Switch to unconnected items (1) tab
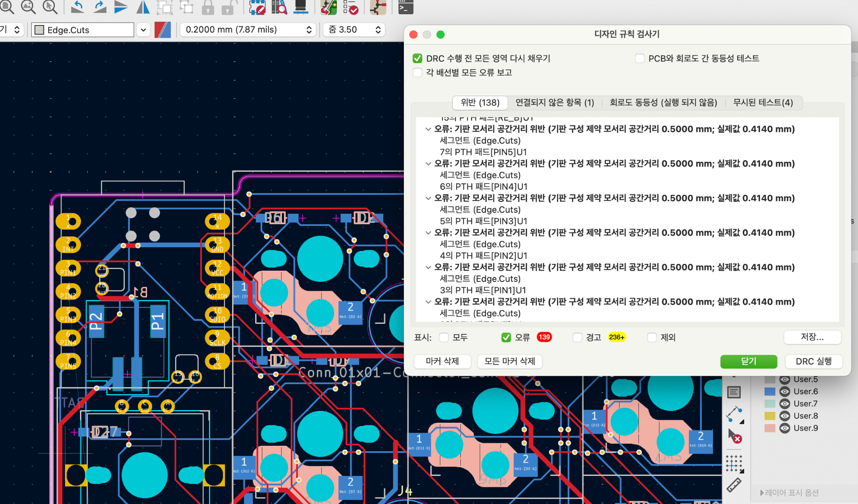 (x=554, y=103)
